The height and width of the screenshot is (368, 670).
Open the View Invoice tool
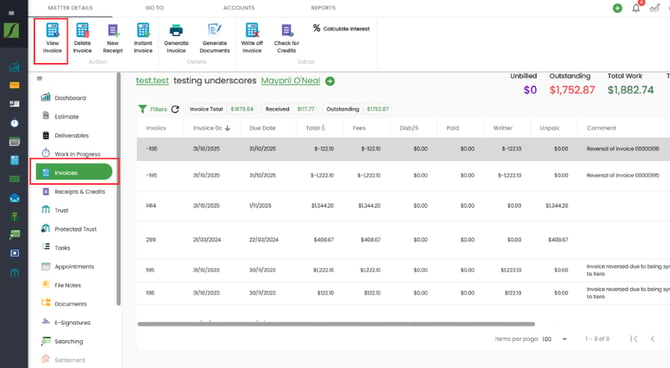pos(52,38)
